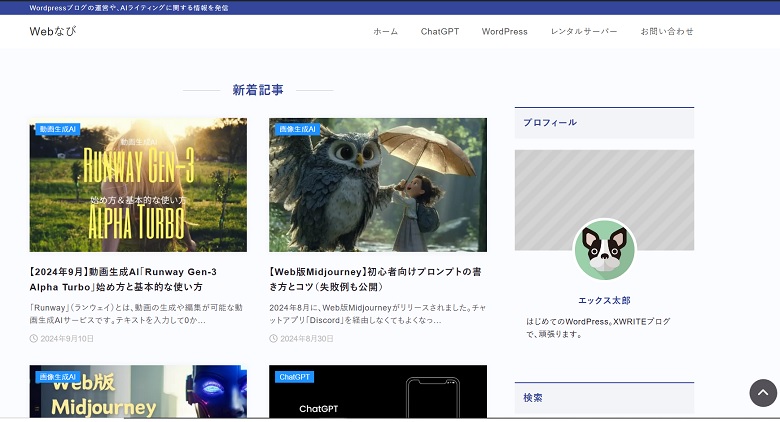Click the clock icon beside 2024年8月30日
This screenshot has width=780, height=422.
pyautogui.click(x=274, y=339)
